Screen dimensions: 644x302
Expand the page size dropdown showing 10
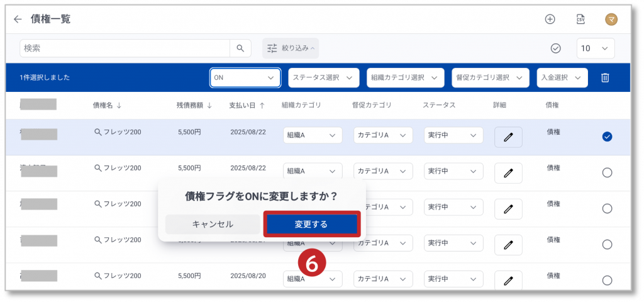pos(595,48)
